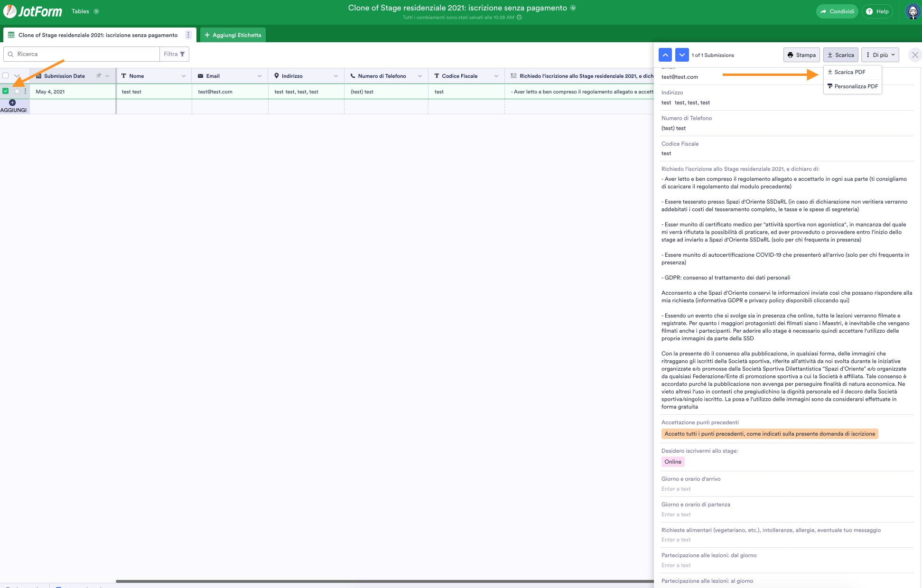
Task: Open the JotForm logo home icon
Action: click(x=10, y=11)
